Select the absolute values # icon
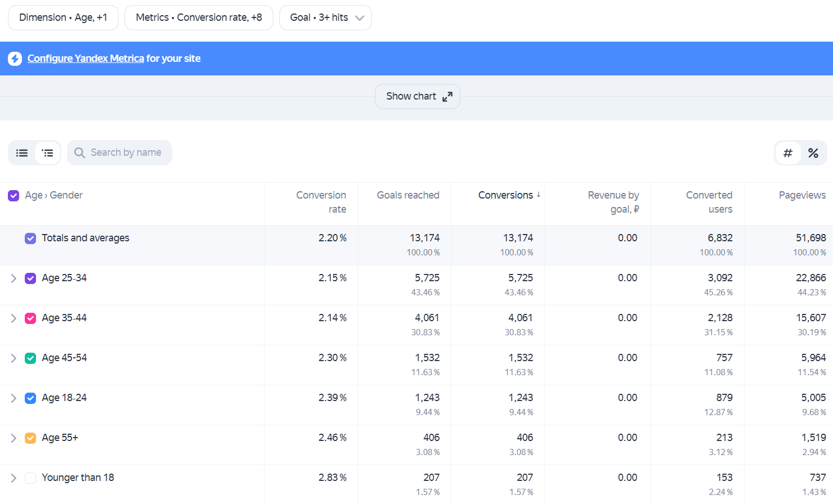 pos(788,153)
